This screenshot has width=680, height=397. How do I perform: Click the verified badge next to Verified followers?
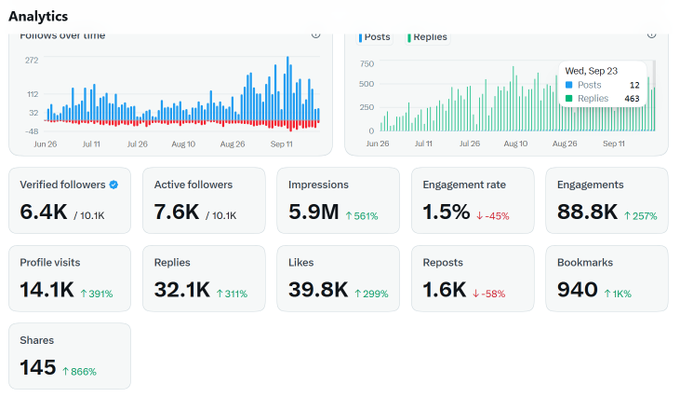click(x=114, y=185)
